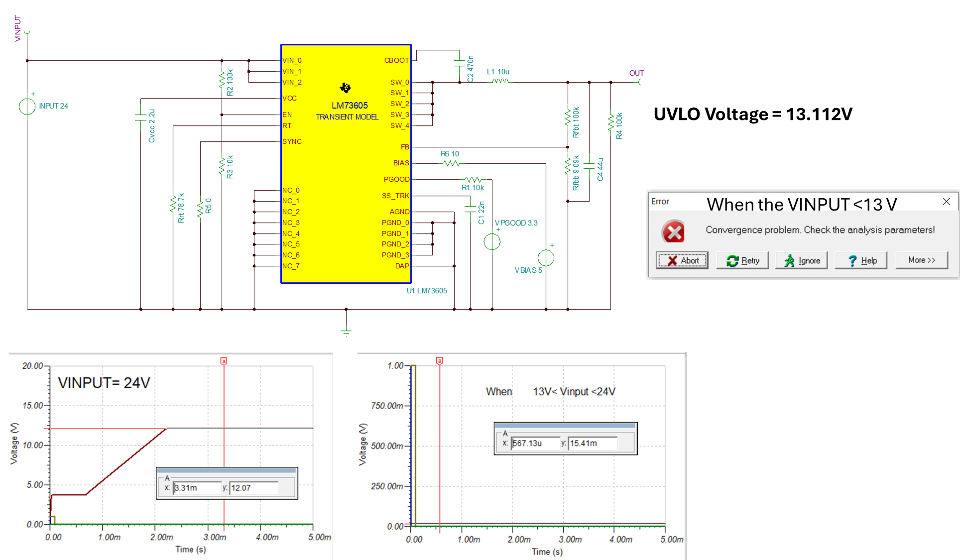Viewport: 960px width, 560px height.
Task: Click the Abort button in the Error dialog
Action: point(682,260)
